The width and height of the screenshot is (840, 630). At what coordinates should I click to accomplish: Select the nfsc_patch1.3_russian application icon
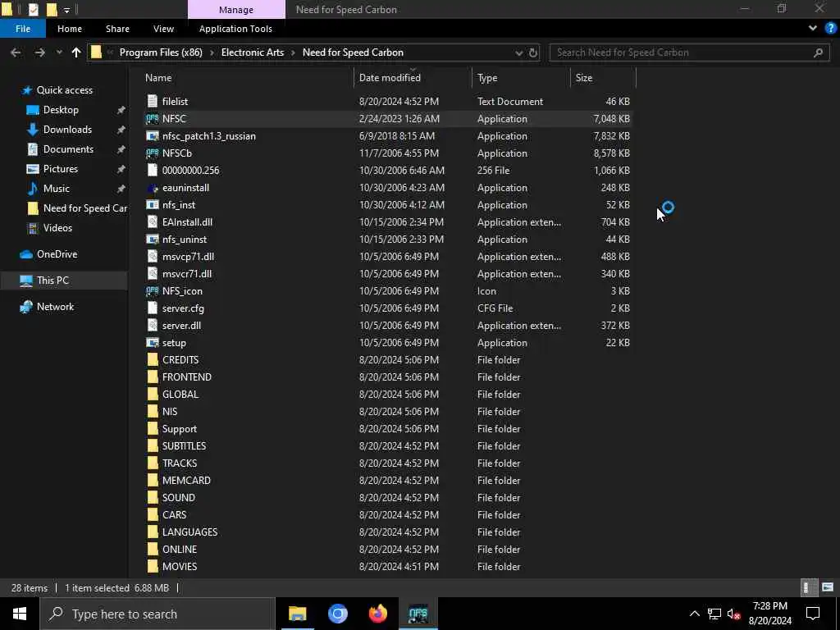point(152,136)
